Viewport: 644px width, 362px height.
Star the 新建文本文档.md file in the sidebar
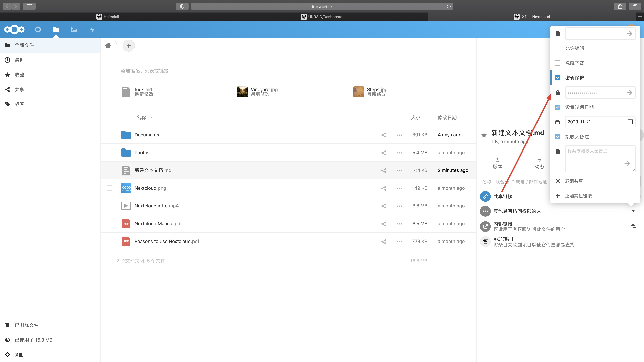(x=484, y=135)
